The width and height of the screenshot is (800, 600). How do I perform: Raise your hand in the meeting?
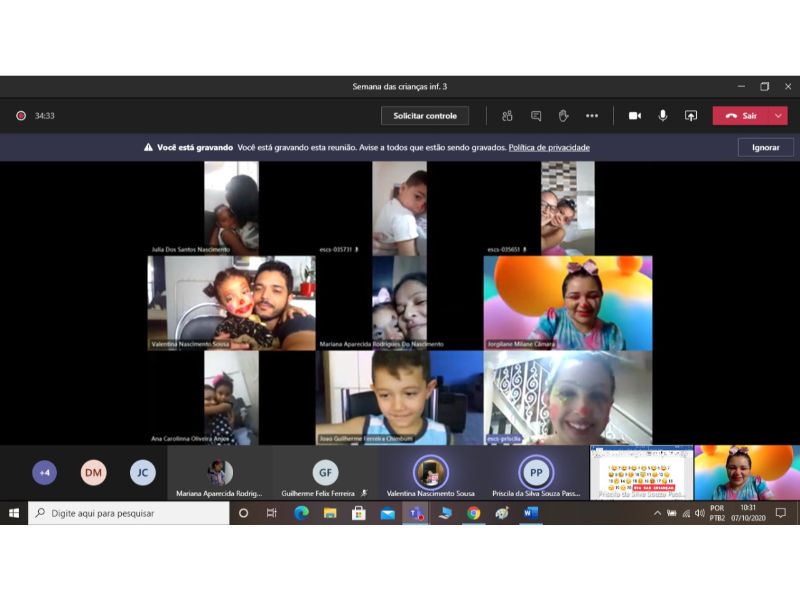pyautogui.click(x=563, y=116)
